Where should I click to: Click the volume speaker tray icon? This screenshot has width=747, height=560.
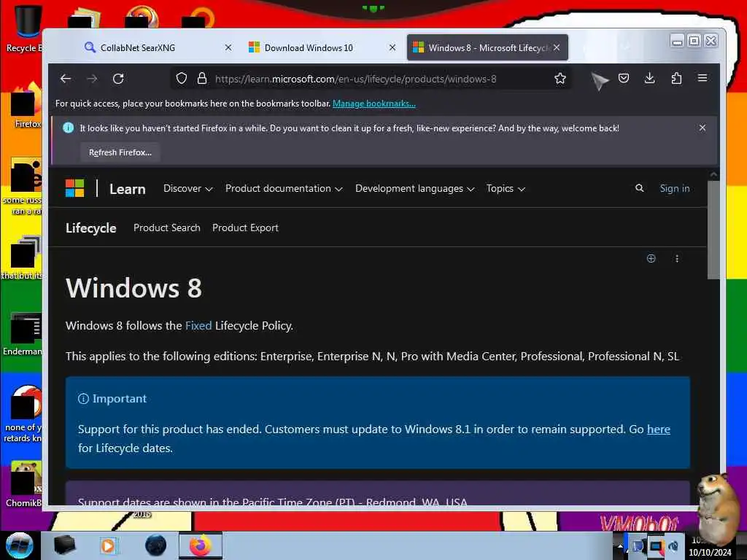tap(673, 546)
